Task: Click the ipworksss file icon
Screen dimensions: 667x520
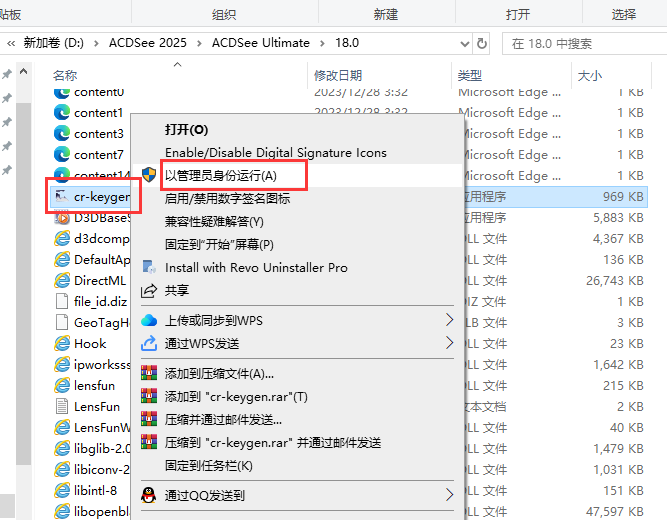Action: pos(62,364)
